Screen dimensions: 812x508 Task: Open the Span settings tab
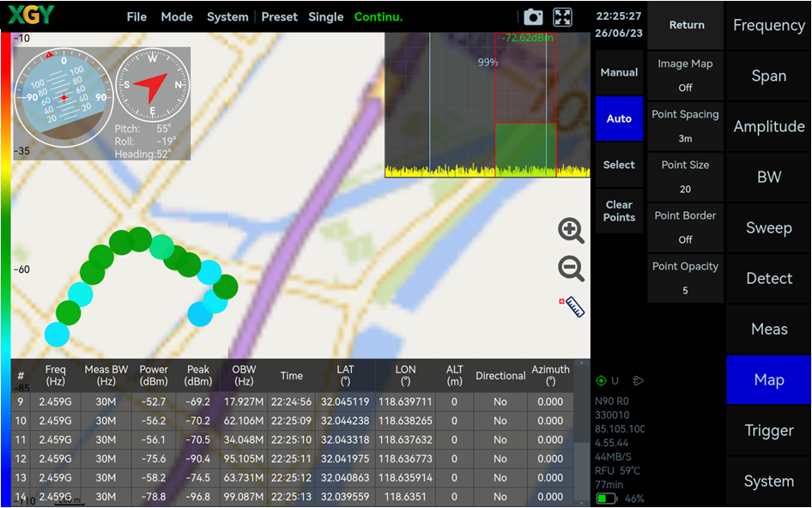click(769, 76)
